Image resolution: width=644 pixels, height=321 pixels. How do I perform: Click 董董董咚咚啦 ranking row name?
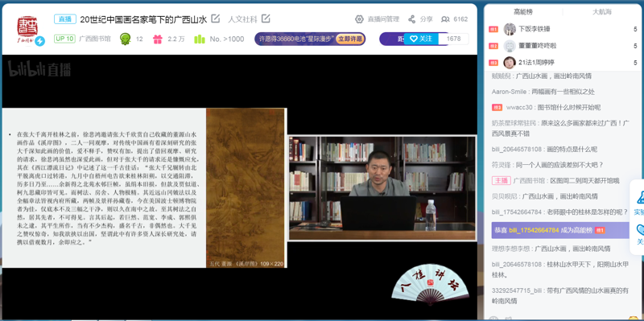point(538,46)
